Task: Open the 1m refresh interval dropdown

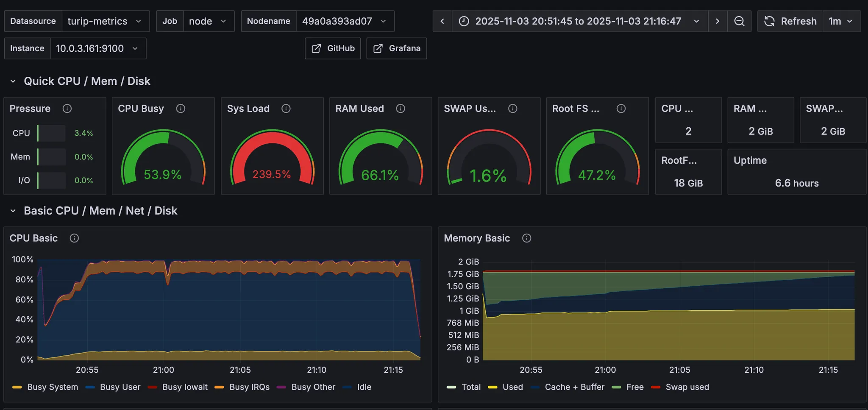Action: point(841,21)
